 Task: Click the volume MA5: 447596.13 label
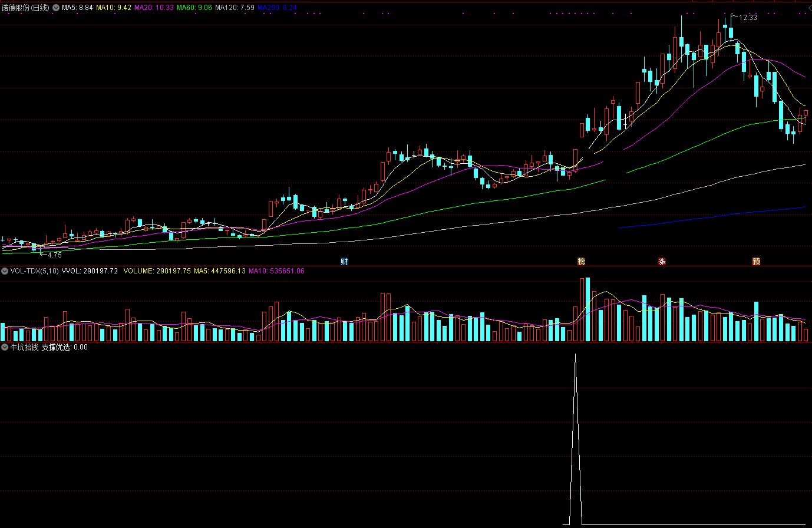pyautogui.click(x=220, y=271)
